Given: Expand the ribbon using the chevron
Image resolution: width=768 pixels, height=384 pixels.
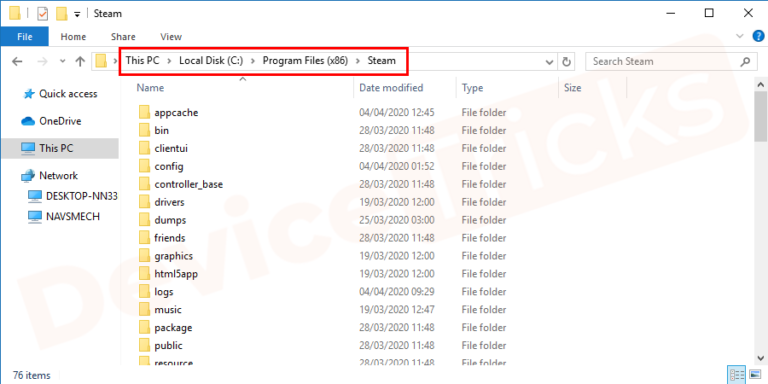Looking at the screenshot, I should (x=740, y=36).
